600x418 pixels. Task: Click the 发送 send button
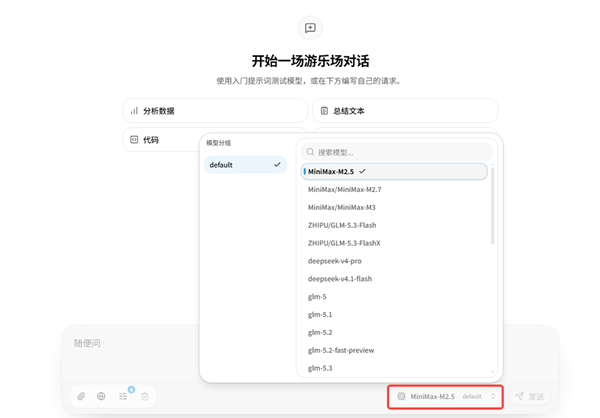pyautogui.click(x=530, y=397)
